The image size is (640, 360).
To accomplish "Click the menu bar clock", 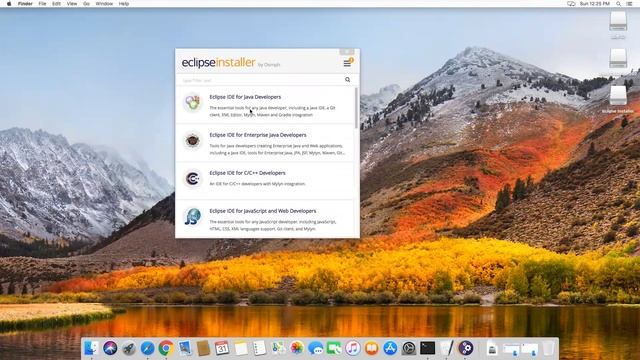I will pos(594,4).
